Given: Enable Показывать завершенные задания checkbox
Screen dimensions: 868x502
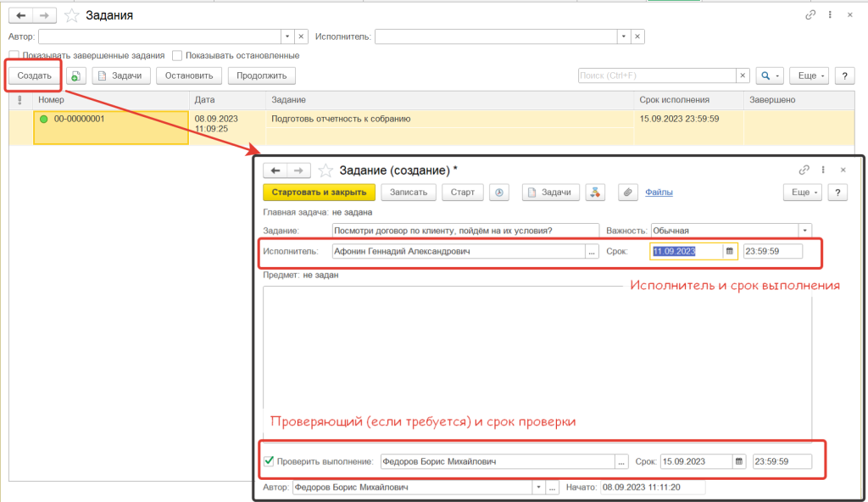Looking at the screenshot, I should tap(14, 56).
